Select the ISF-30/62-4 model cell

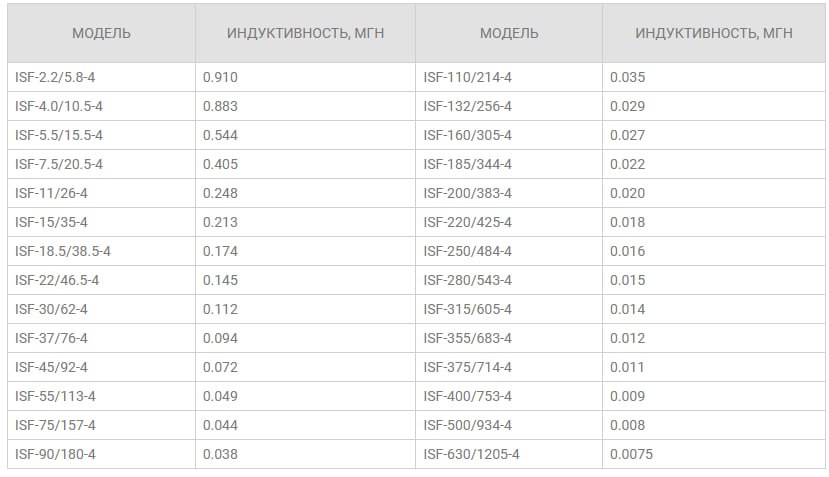click(x=102, y=309)
